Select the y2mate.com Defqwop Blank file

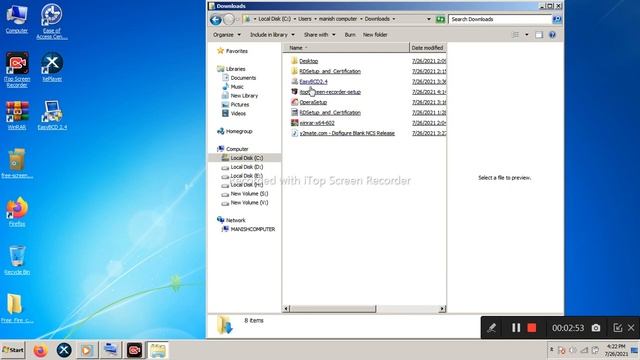point(343,133)
